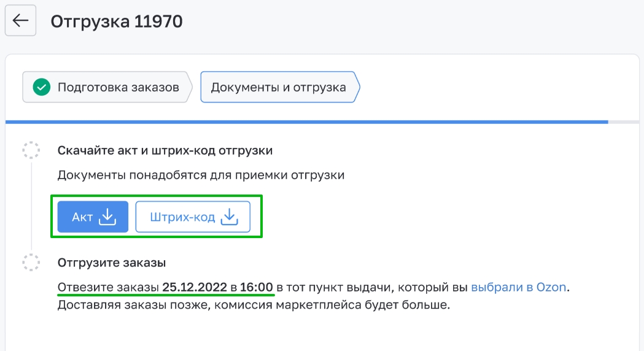Click the blue filled progress bar
This screenshot has width=644, height=351.
coord(306,122)
